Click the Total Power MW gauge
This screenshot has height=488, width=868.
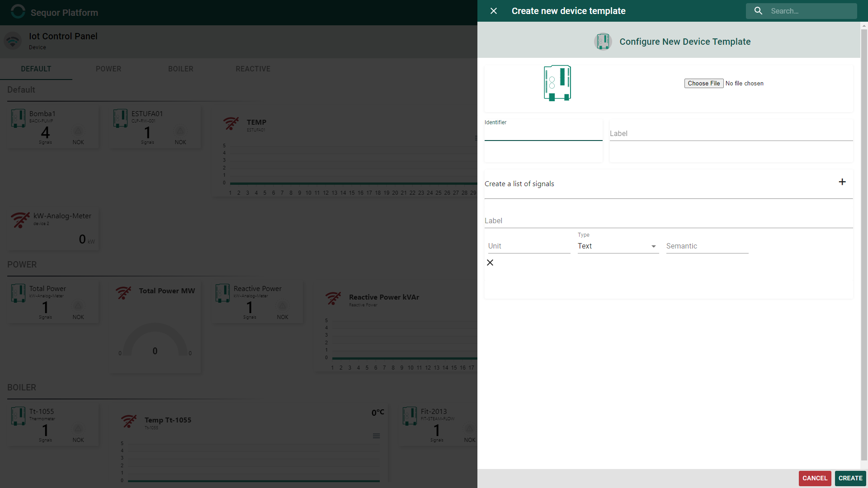click(x=155, y=340)
